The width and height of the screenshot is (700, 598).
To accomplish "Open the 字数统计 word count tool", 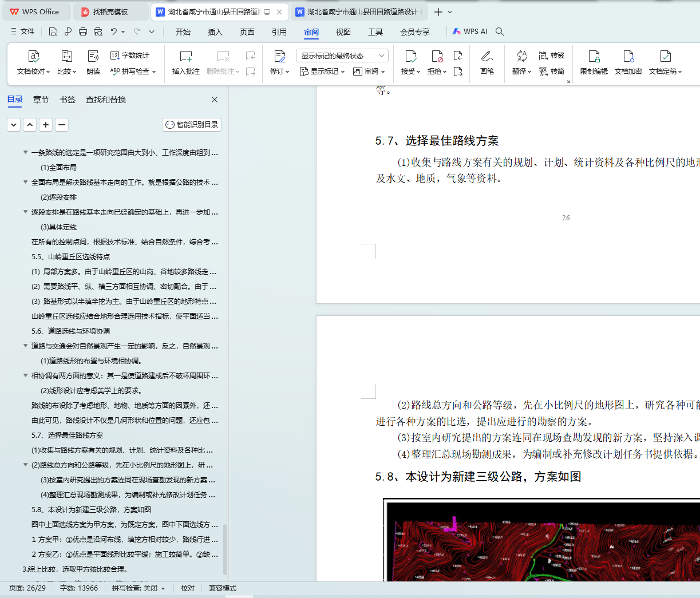I will coord(130,56).
